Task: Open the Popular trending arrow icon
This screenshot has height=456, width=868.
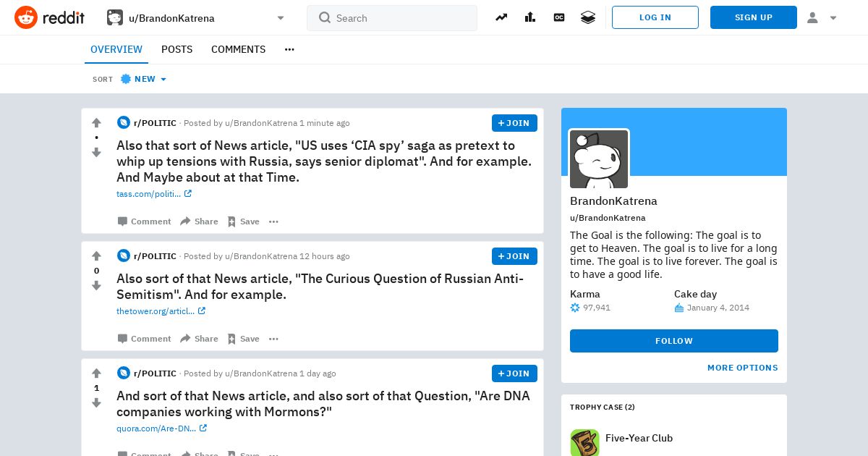Action: click(501, 17)
